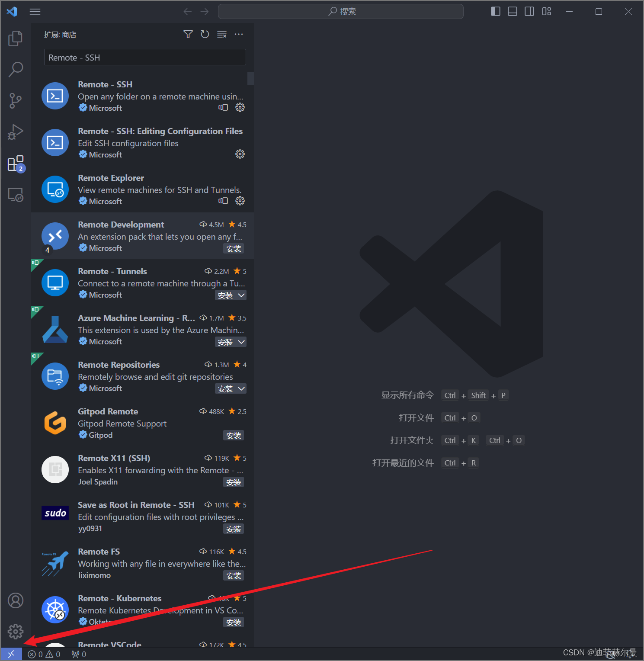The height and width of the screenshot is (661, 644).
Task: Refresh the extensions list
Action: click(x=205, y=34)
